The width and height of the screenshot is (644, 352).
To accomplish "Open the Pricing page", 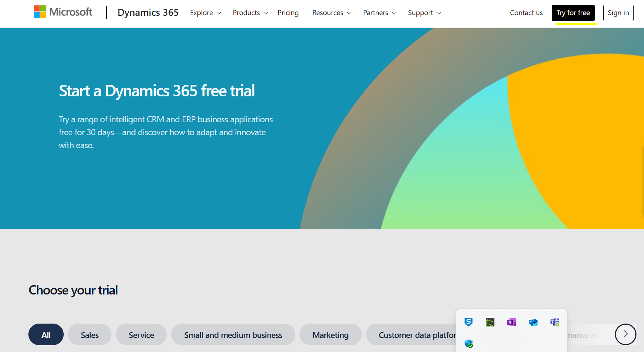I will [x=288, y=13].
